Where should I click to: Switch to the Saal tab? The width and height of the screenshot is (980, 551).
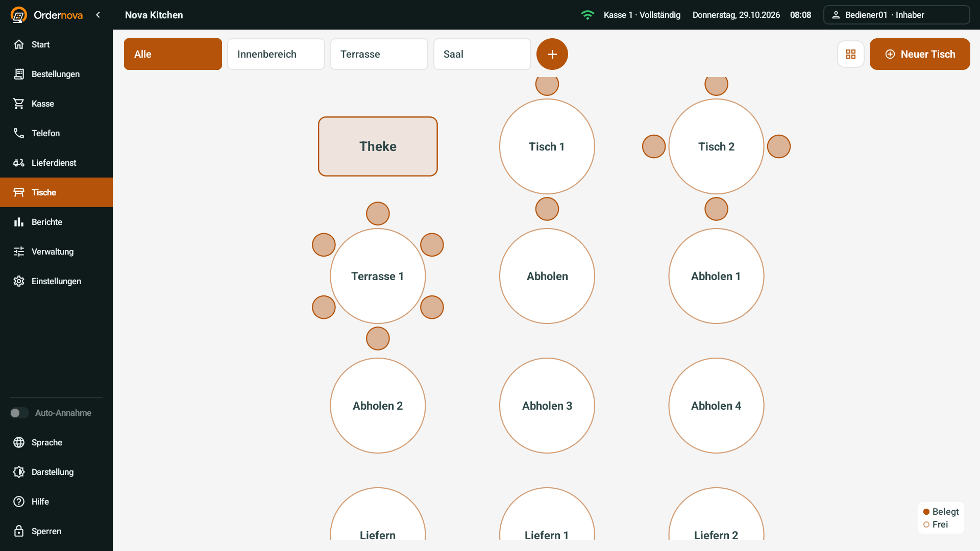point(482,54)
